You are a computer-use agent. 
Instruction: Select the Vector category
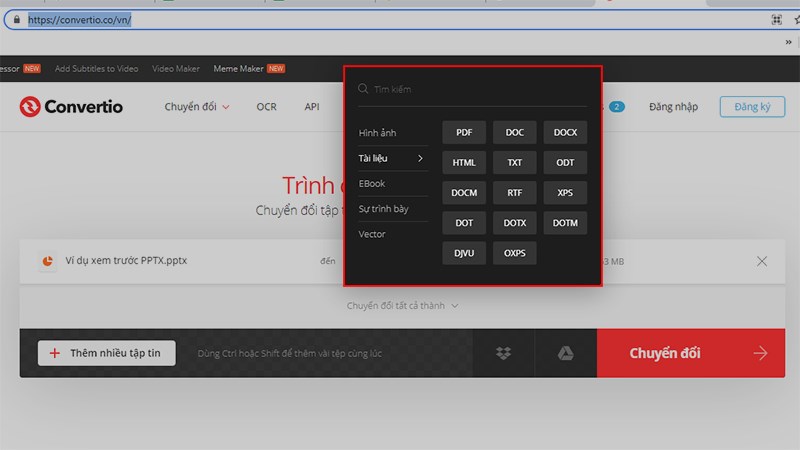[371, 234]
